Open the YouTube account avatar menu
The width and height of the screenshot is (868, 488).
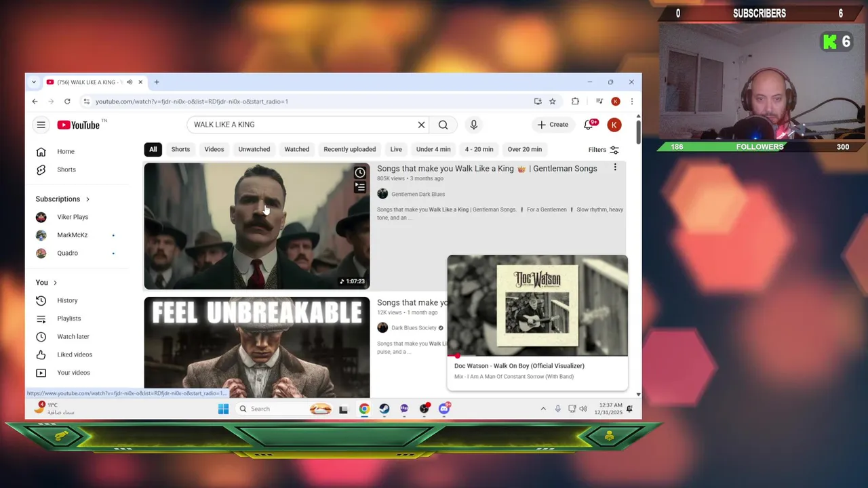614,125
